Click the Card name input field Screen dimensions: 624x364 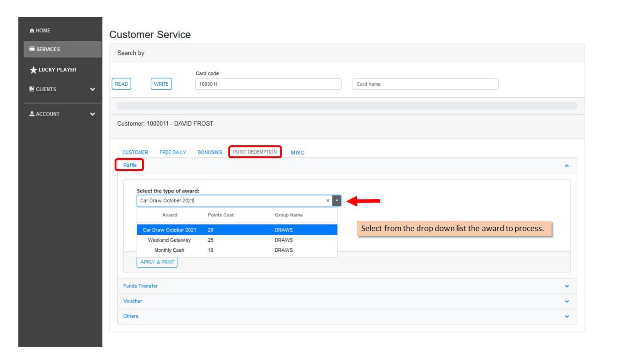coord(425,84)
